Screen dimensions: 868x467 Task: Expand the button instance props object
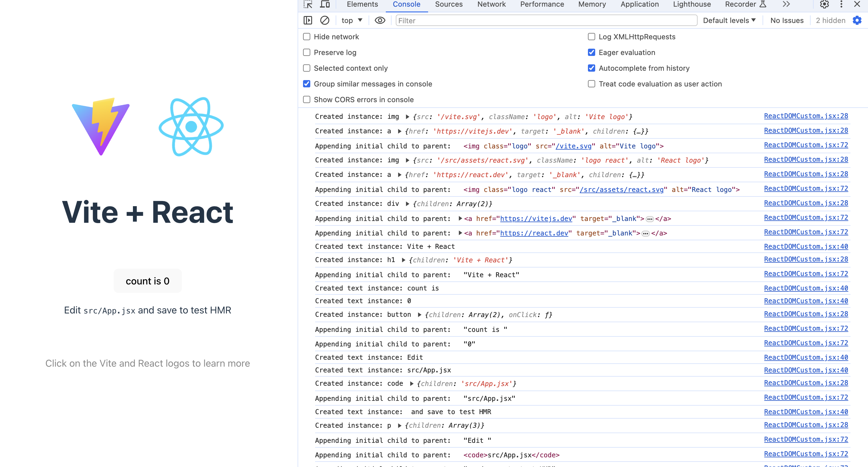420,315
